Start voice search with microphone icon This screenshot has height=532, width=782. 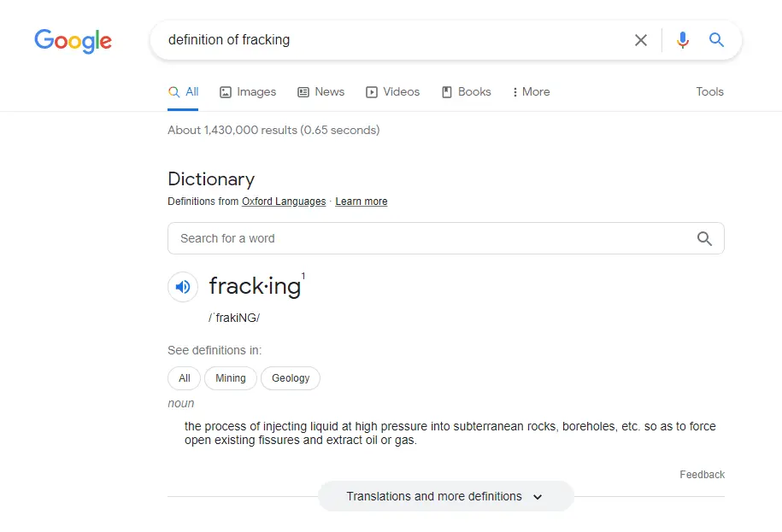point(682,40)
